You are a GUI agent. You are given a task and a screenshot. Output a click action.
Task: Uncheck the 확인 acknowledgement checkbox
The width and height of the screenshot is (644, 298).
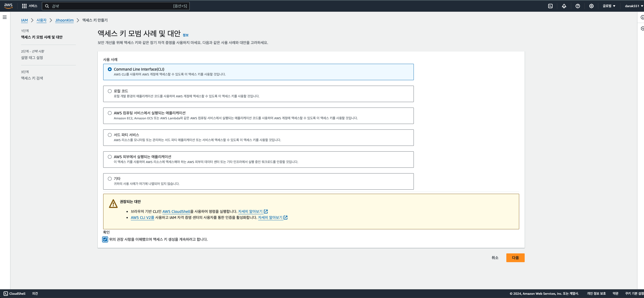105,239
